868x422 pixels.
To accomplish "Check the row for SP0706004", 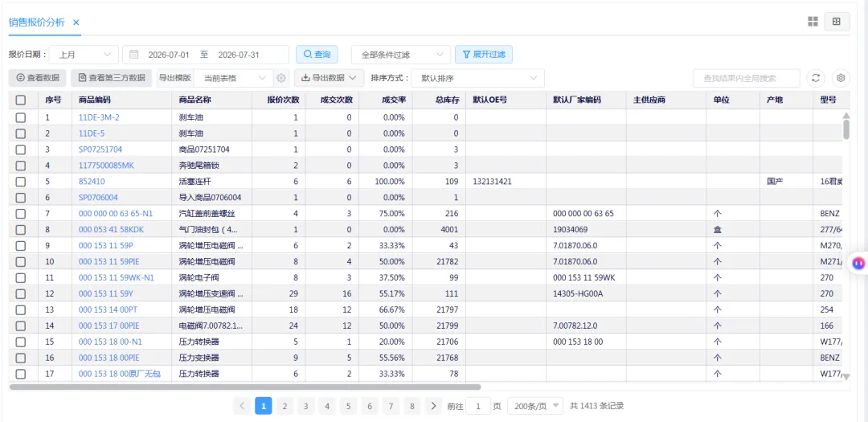I will pyautogui.click(x=20, y=197).
